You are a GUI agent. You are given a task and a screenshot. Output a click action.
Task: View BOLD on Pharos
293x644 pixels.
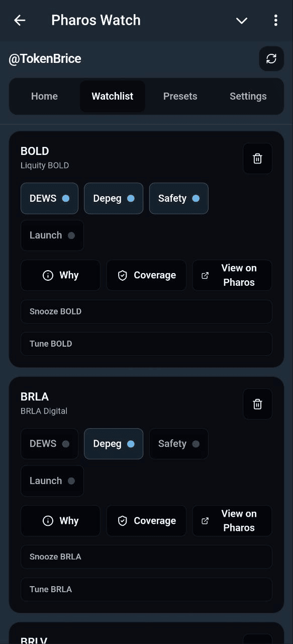(x=232, y=275)
